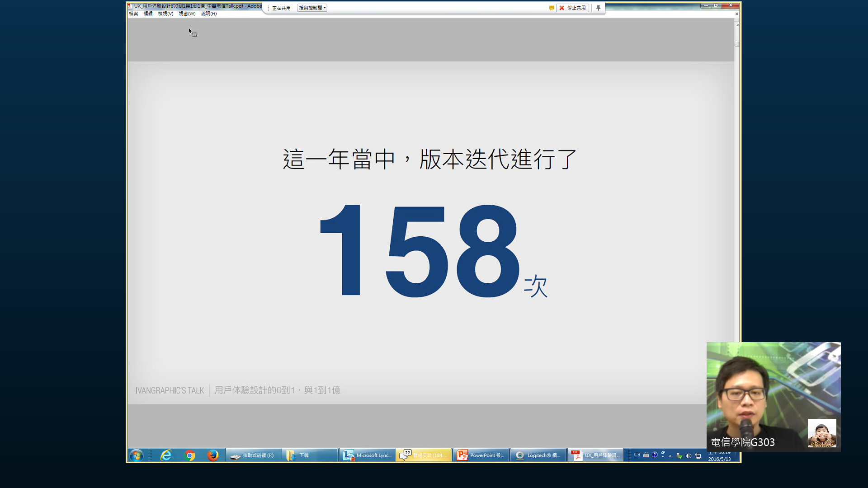This screenshot has height=488, width=868.
Task: Open the 說明(H) help menu
Action: 208,14
